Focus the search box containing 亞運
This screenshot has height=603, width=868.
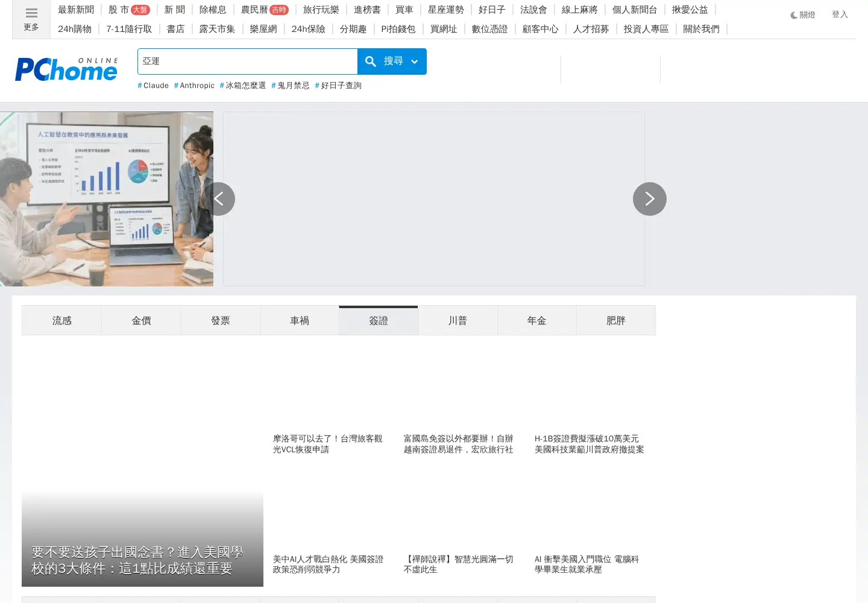248,62
